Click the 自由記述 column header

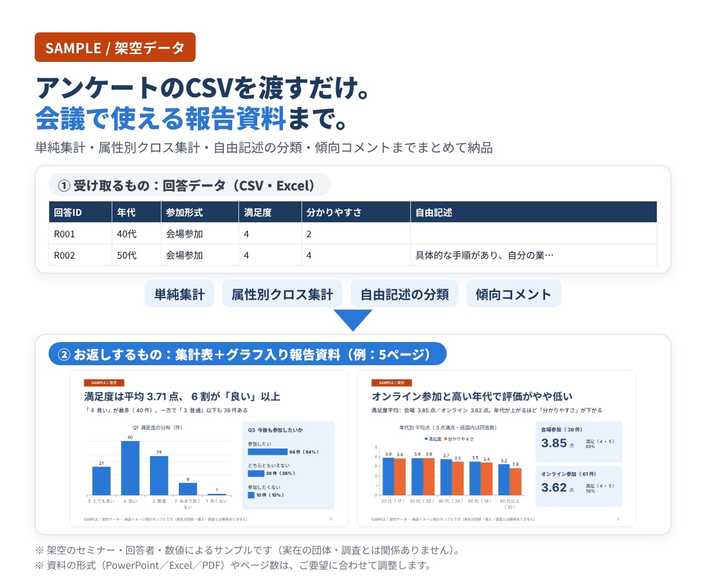(534, 212)
